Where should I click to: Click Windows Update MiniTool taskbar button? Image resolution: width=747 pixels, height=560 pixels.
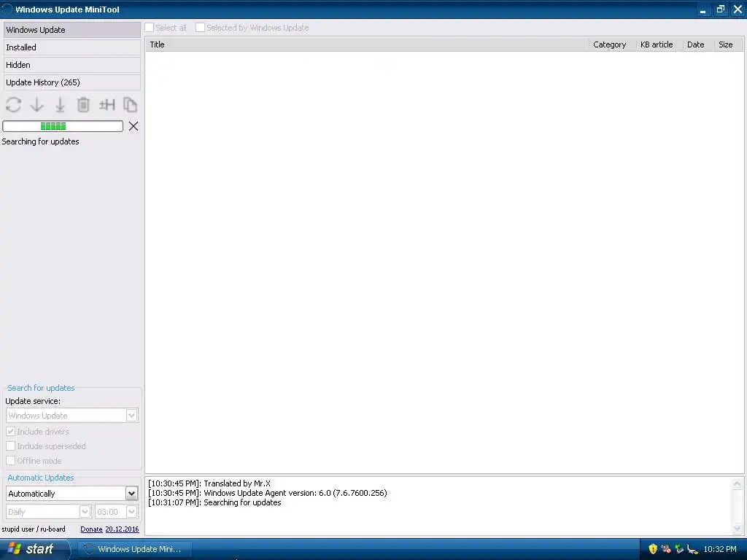pyautogui.click(x=135, y=549)
